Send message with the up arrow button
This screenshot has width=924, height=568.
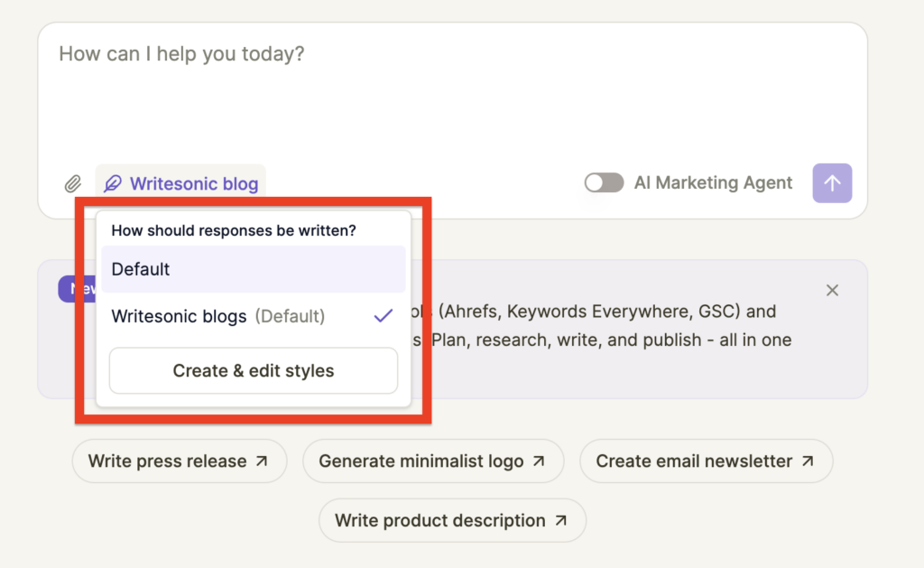click(x=832, y=183)
